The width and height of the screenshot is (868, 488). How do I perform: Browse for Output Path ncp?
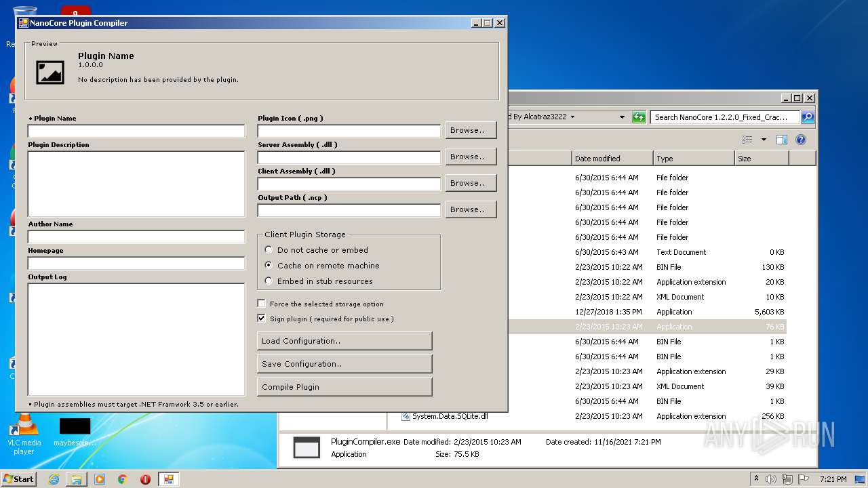coord(471,209)
